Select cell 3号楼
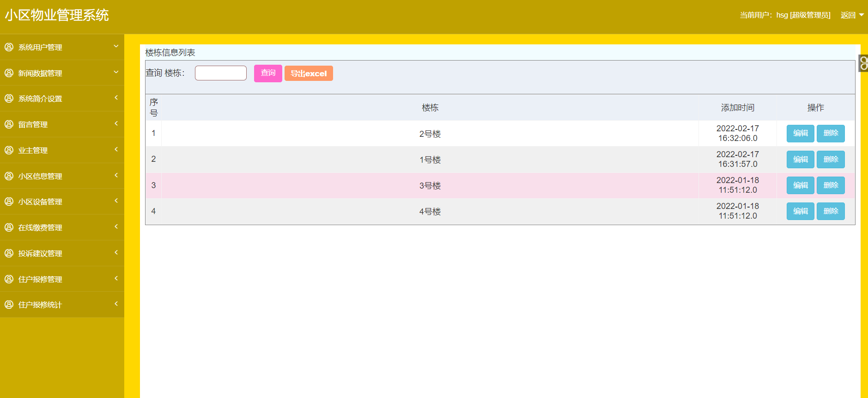Screen dimensions: 868x398 [x=430, y=186]
